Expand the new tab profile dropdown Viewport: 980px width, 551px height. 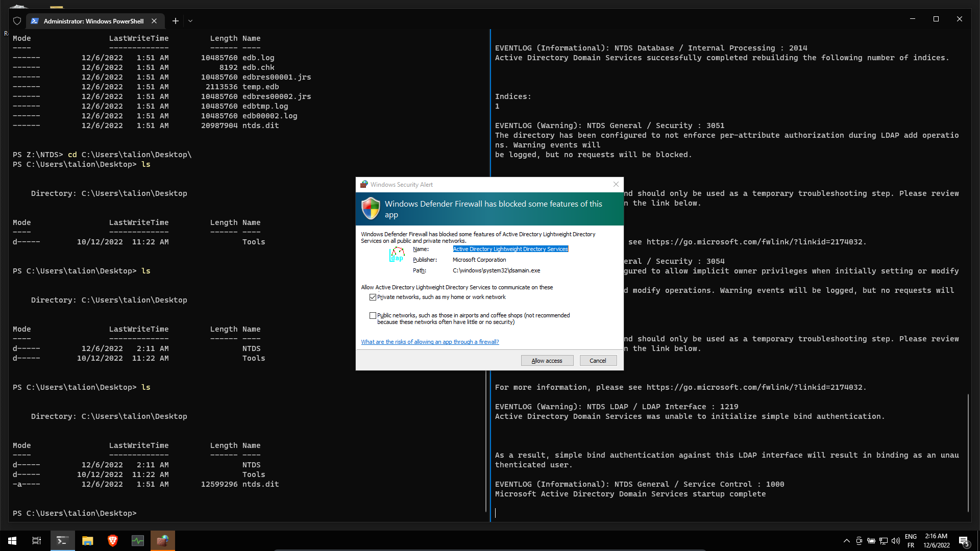(190, 21)
